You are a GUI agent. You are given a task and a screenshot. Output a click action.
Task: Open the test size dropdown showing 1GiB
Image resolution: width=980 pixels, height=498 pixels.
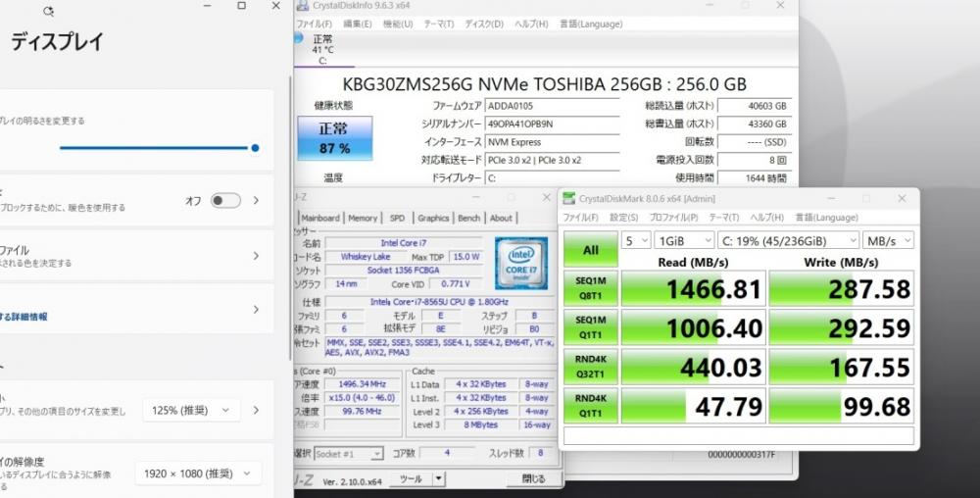click(685, 240)
